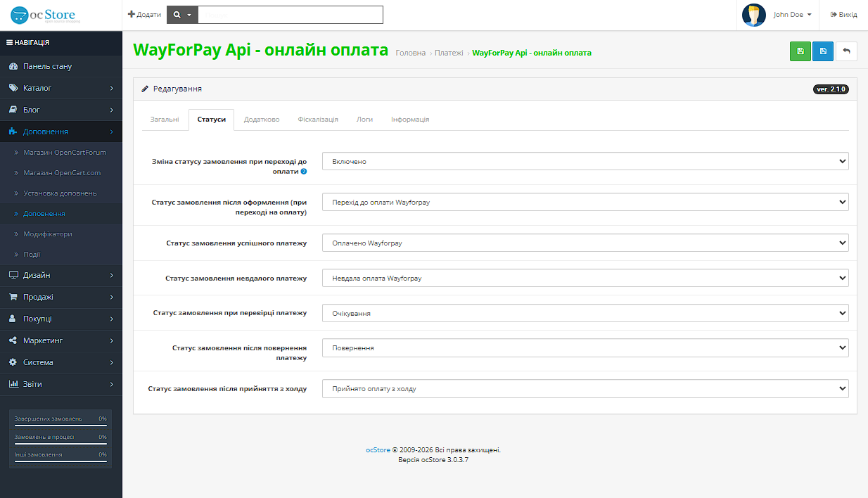
Task: Open the Доповнення submenu item
Action: (60, 213)
